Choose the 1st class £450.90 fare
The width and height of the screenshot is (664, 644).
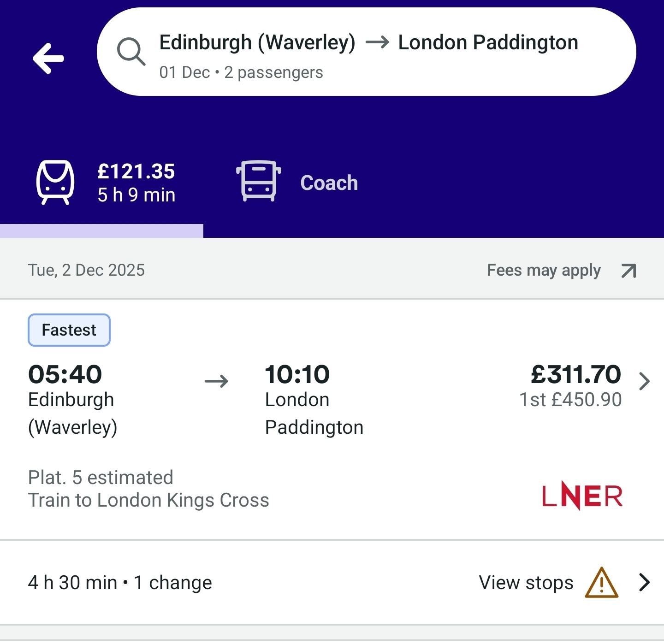tap(570, 400)
